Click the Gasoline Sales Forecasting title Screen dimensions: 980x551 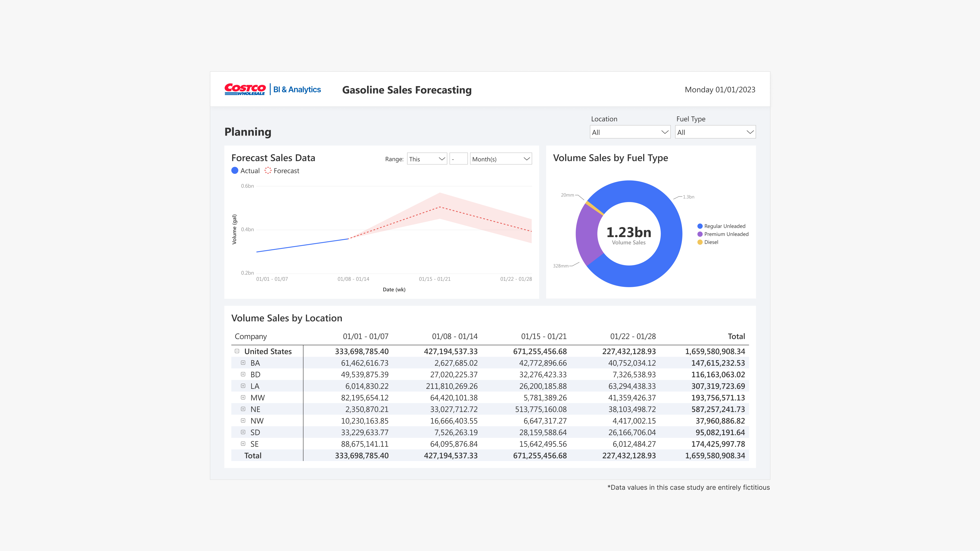pos(407,90)
